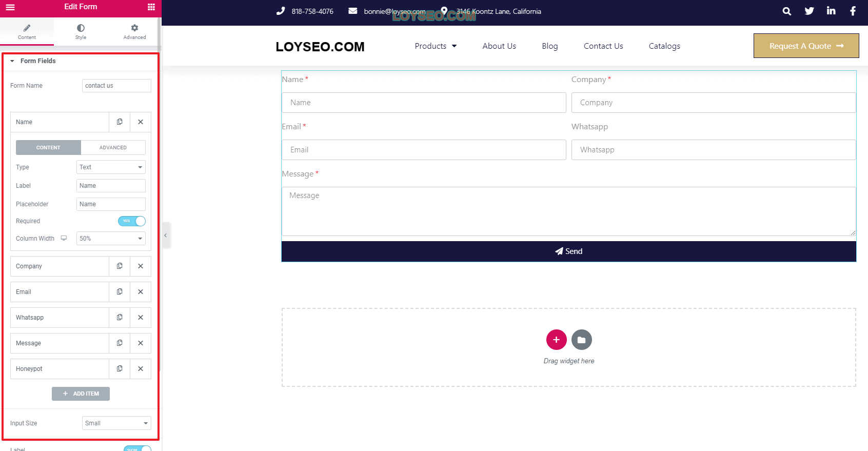Switch to the Advanced panel tab
The image size is (868, 451).
pyautogui.click(x=134, y=32)
